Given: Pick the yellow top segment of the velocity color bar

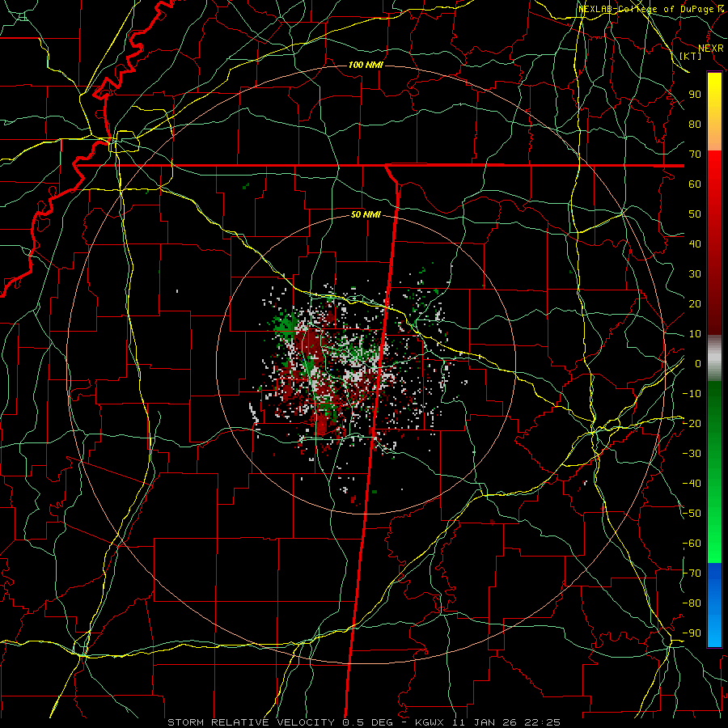Looking at the screenshot, I should click(714, 112).
